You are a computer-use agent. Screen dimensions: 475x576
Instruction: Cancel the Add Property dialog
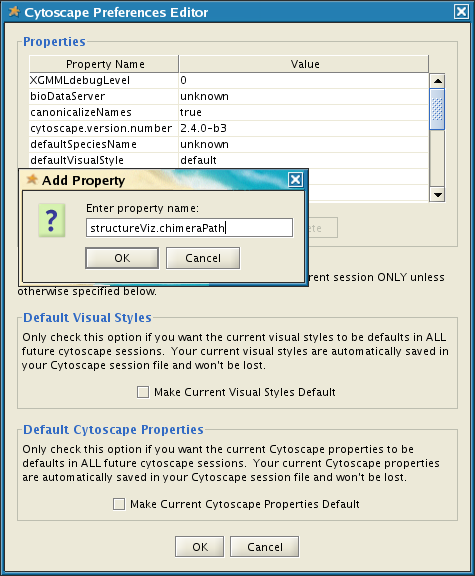(x=203, y=258)
